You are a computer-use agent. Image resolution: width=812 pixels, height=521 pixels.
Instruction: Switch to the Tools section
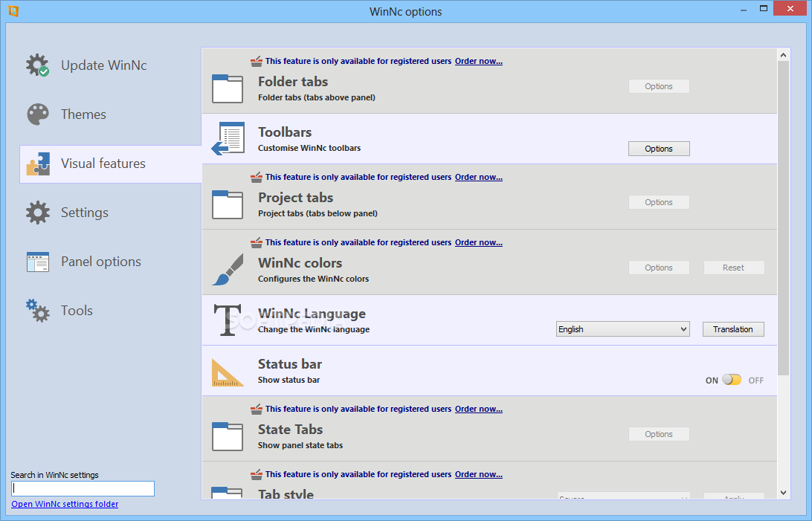click(x=77, y=311)
